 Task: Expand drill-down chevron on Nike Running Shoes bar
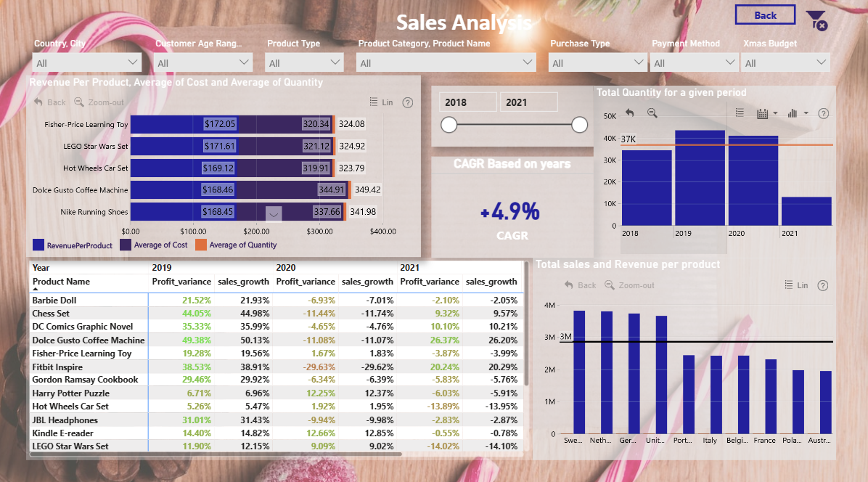(x=274, y=213)
